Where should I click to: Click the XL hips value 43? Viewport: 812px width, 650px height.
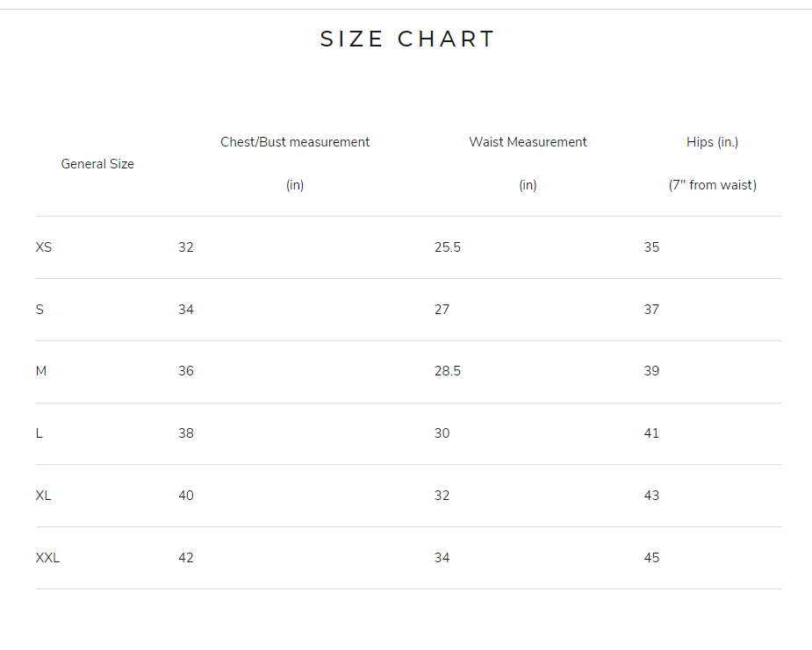point(651,496)
